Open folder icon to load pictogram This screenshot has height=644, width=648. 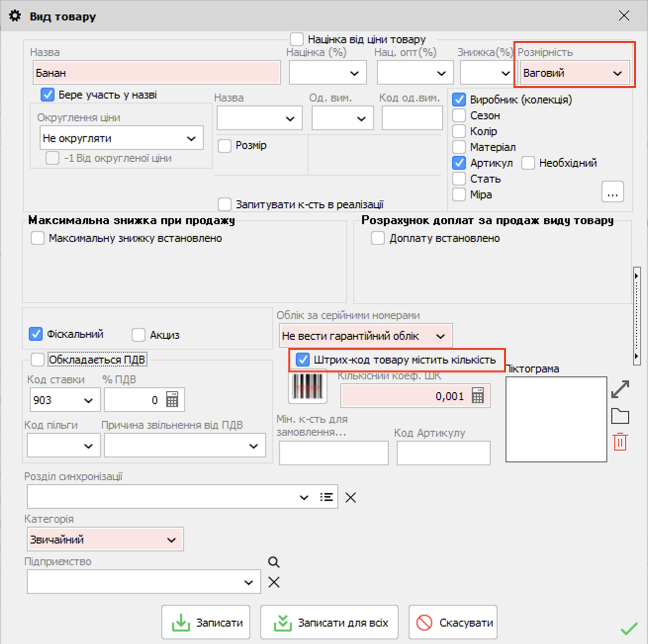pos(620,416)
